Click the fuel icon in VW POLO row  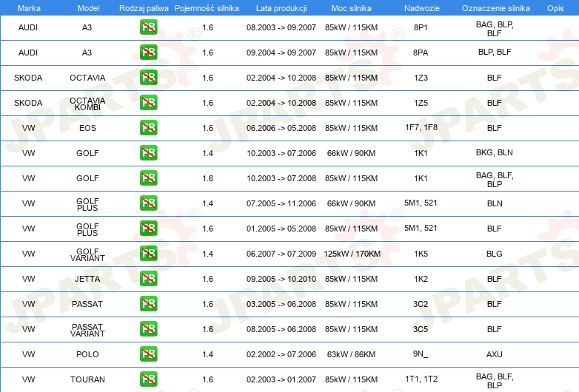[148, 354]
